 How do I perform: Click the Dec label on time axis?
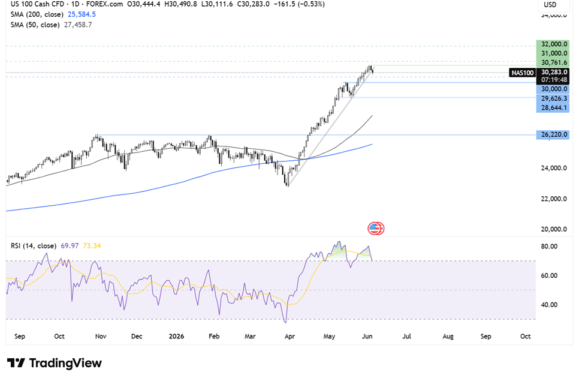click(x=137, y=337)
